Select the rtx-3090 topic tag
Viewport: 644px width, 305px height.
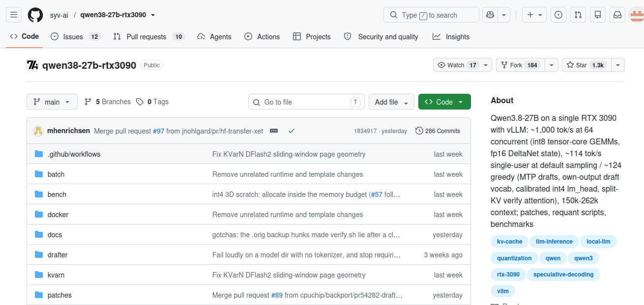point(508,275)
